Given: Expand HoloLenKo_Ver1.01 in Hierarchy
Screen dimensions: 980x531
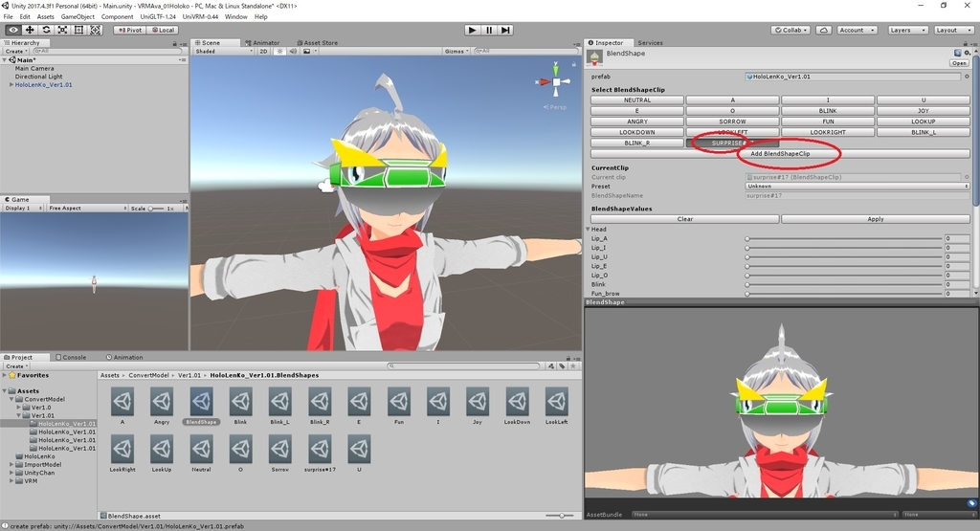Looking at the screenshot, I should [x=11, y=84].
